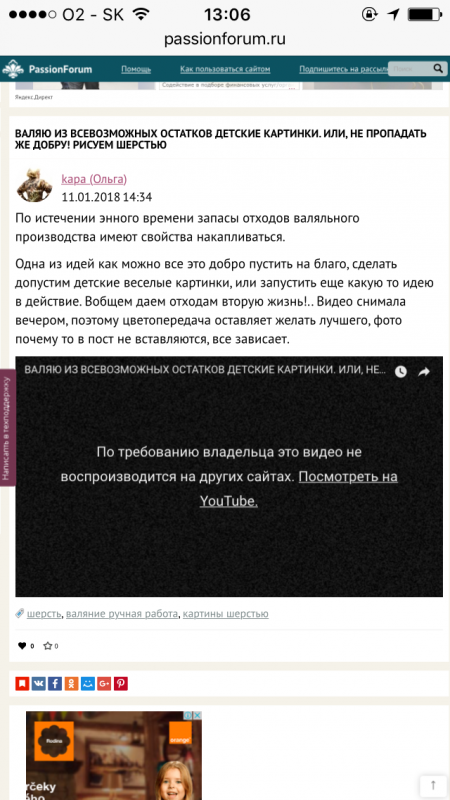Viewport: 450px width, 800px height.
Task: Click the Watch Later clock icon on video
Action: click(x=401, y=372)
